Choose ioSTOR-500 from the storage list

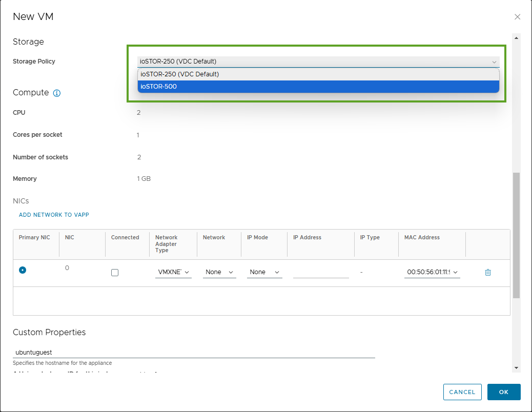coord(318,87)
